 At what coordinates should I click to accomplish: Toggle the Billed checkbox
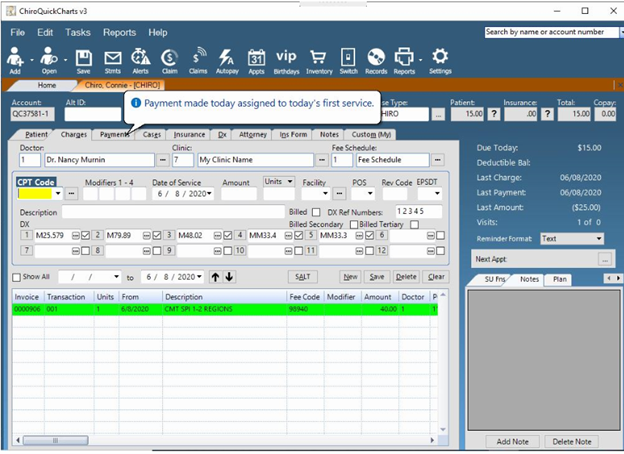pyautogui.click(x=316, y=212)
